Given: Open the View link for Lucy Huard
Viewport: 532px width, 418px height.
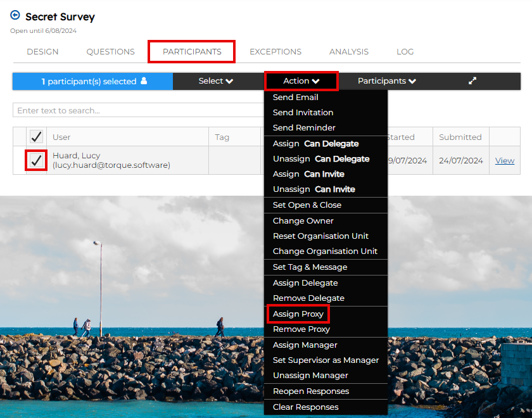Looking at the screenshot, I should [x=504, y=161].
